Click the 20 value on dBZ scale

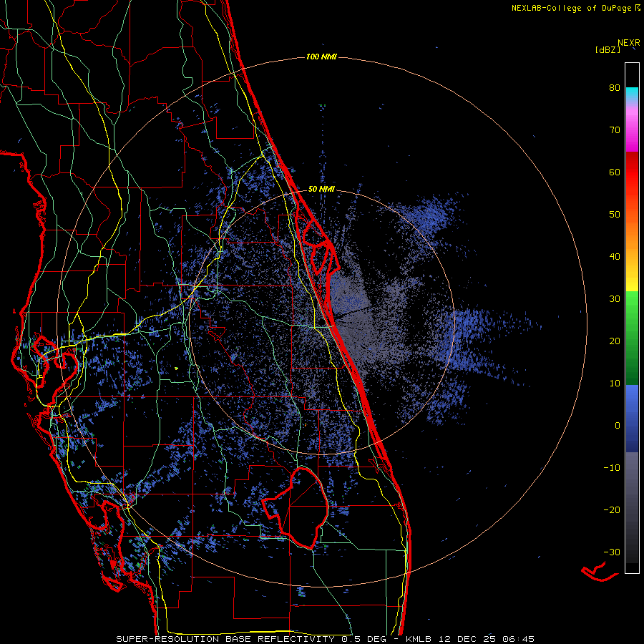[x=615, y=341]
